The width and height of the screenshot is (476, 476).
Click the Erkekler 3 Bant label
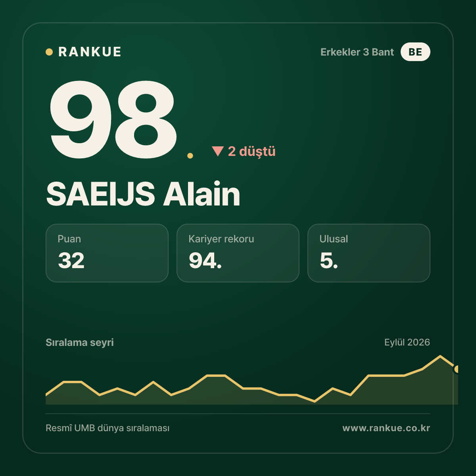pos(357,52)
